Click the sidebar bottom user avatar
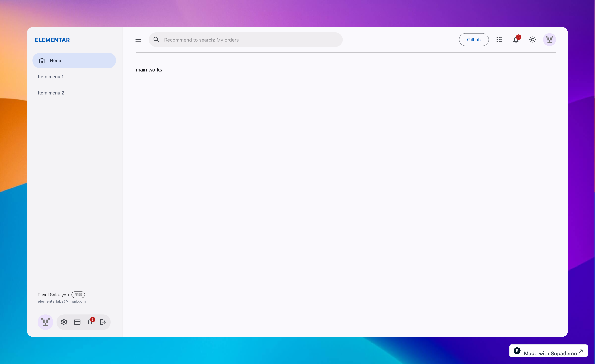The height and width of the screenshot is (364, 595). tap(45, 322)
